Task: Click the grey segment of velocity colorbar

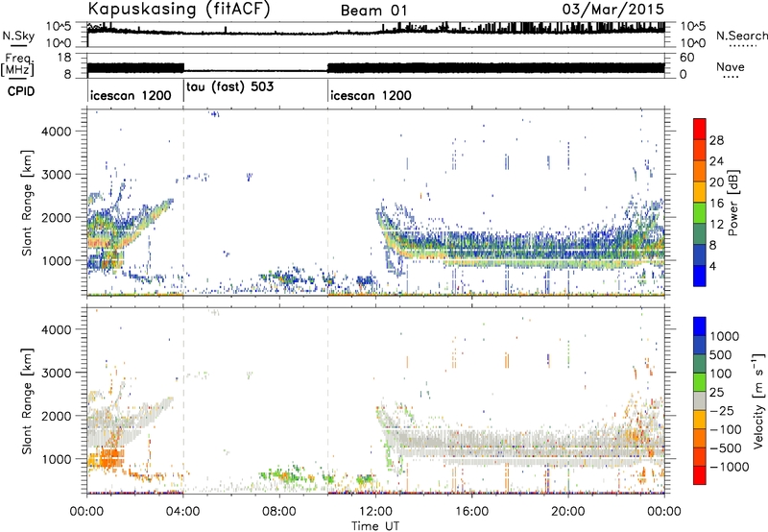Action: (x=700, y=400)
